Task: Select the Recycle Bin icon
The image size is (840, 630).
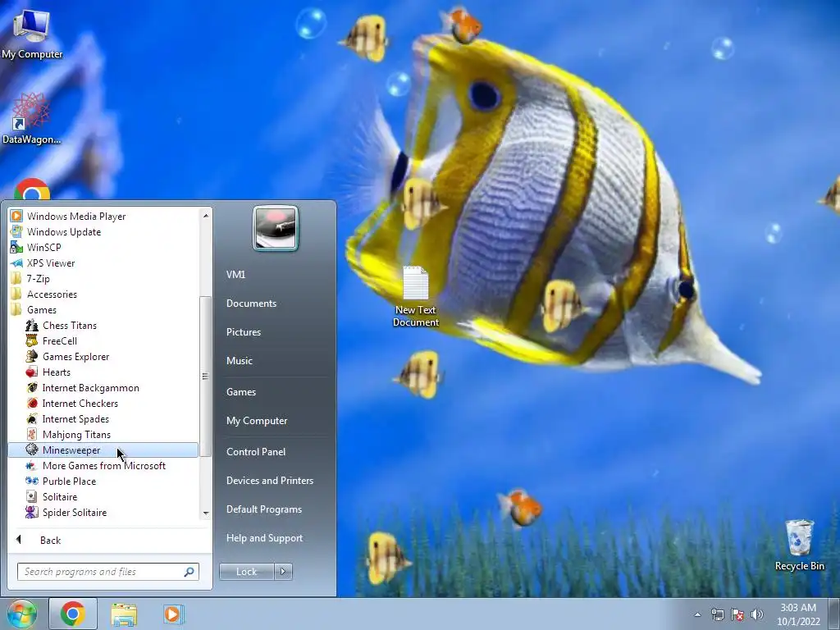Action: pyautogui.click(x=799, y=545)
